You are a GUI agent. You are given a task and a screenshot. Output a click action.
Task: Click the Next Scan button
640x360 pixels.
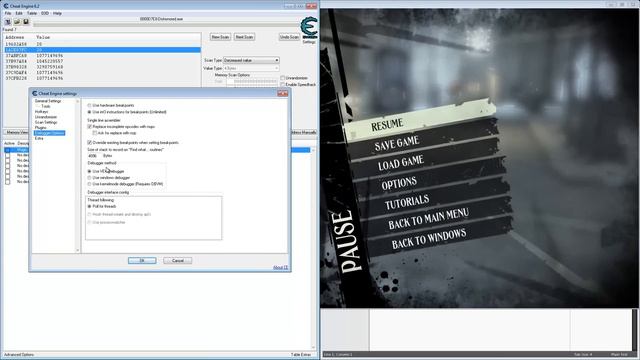pos(244,37)
